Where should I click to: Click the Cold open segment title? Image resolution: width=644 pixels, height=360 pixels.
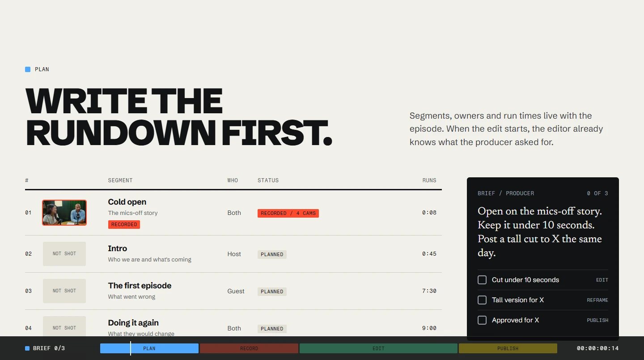127,202
